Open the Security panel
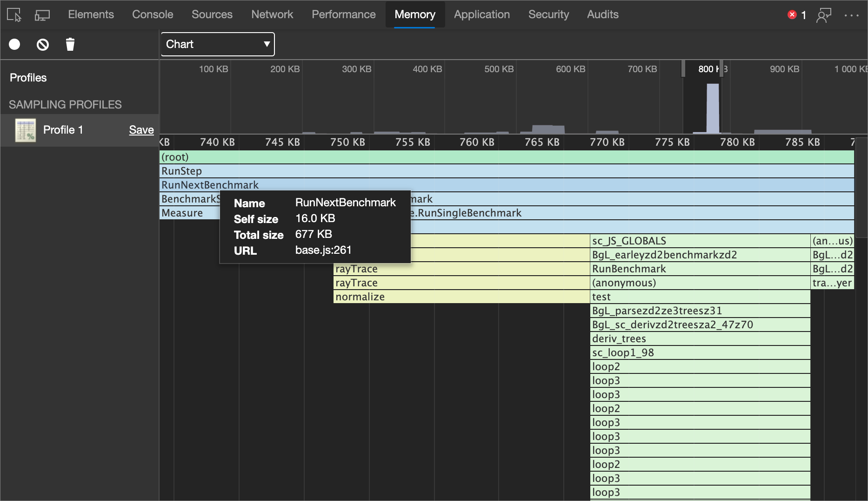This screenshot has width=868, height=501. 549,14
